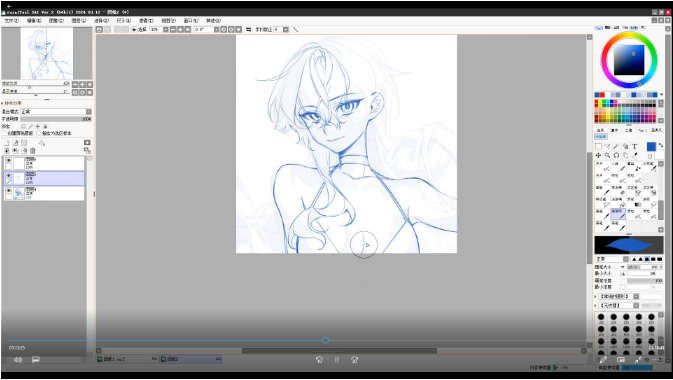Screen dimensions: 673x380
Task: Toggle the clipping group checkbox below lock options
Action: click(x=5, y=134)
